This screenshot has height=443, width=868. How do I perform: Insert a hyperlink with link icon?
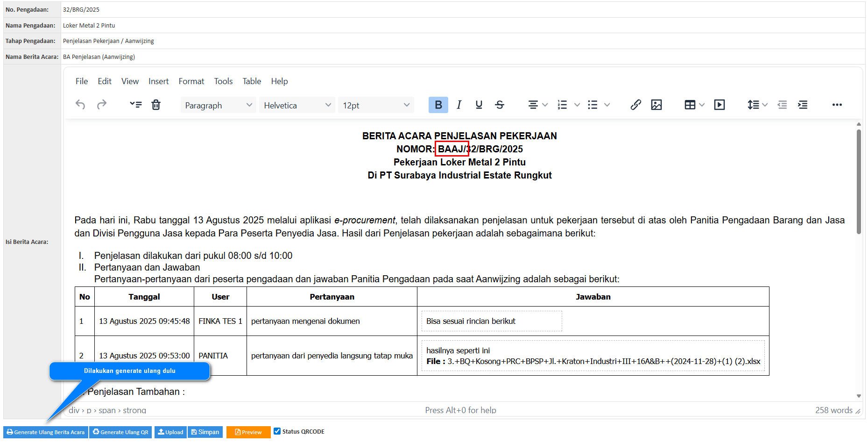(x=635, y=105)
